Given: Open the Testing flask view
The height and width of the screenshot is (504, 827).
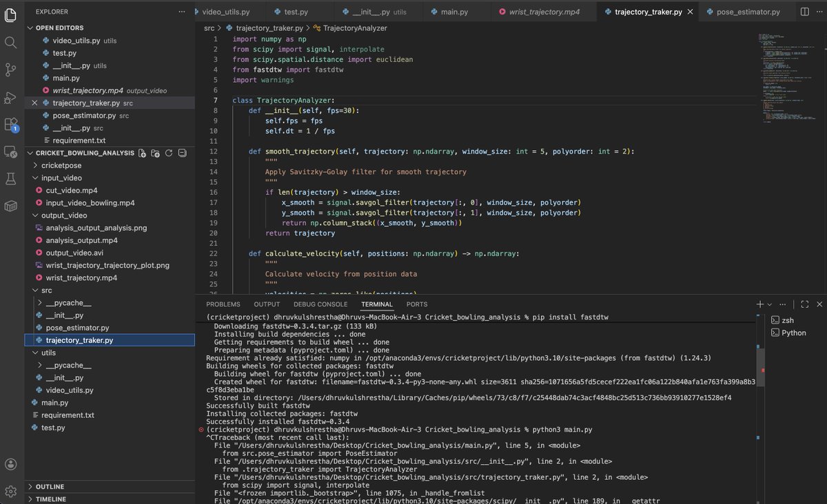Looking at the screenshot, I should tap(11, 179).
